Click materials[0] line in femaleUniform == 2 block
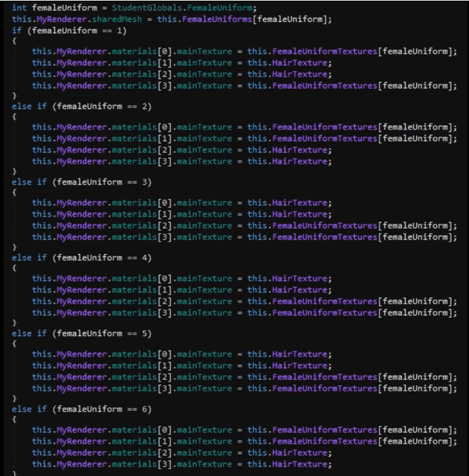Screen dimensions: 469x476 (245, 127)
